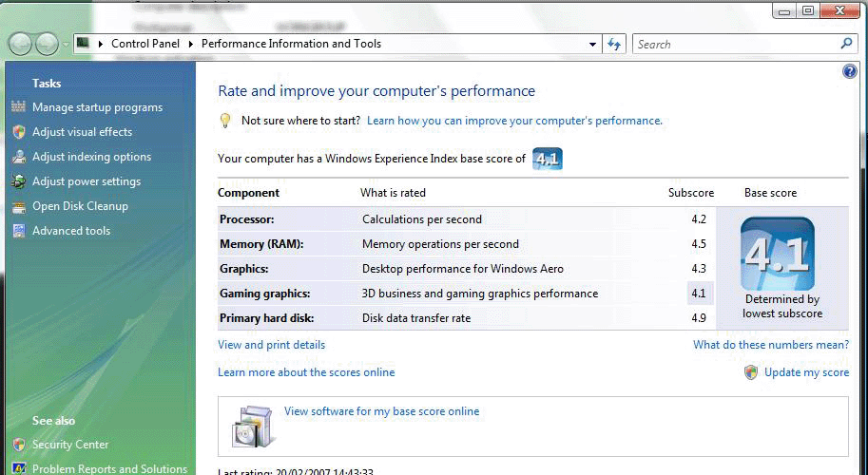Select the Primary hard disk row label
The height and width of the screenshot is (475, 868).
266,318
